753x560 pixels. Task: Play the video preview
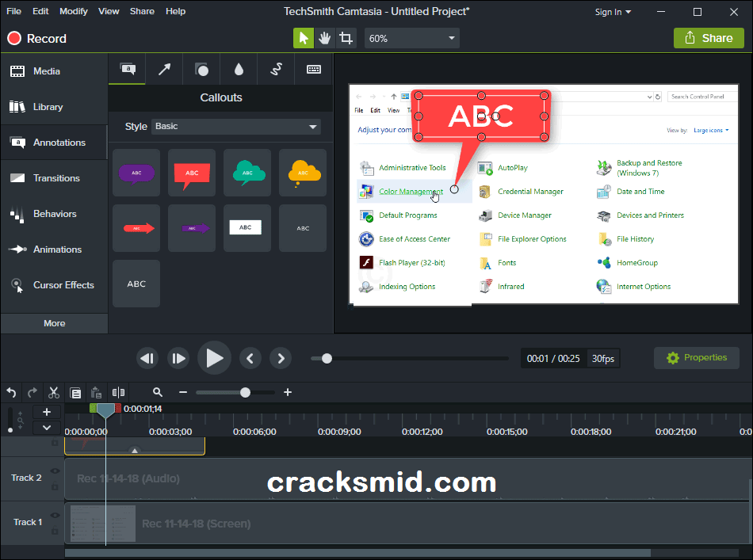pyautogui.click(x=214, y=358)
